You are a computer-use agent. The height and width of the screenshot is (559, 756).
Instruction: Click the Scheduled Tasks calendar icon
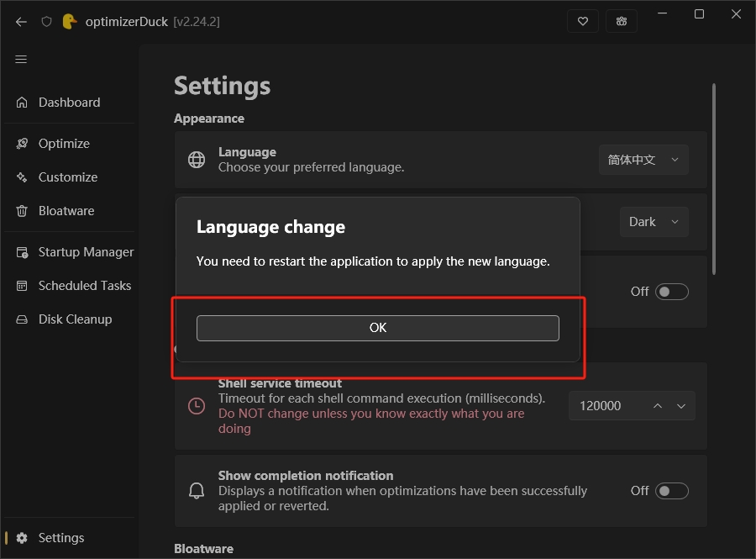22,286
